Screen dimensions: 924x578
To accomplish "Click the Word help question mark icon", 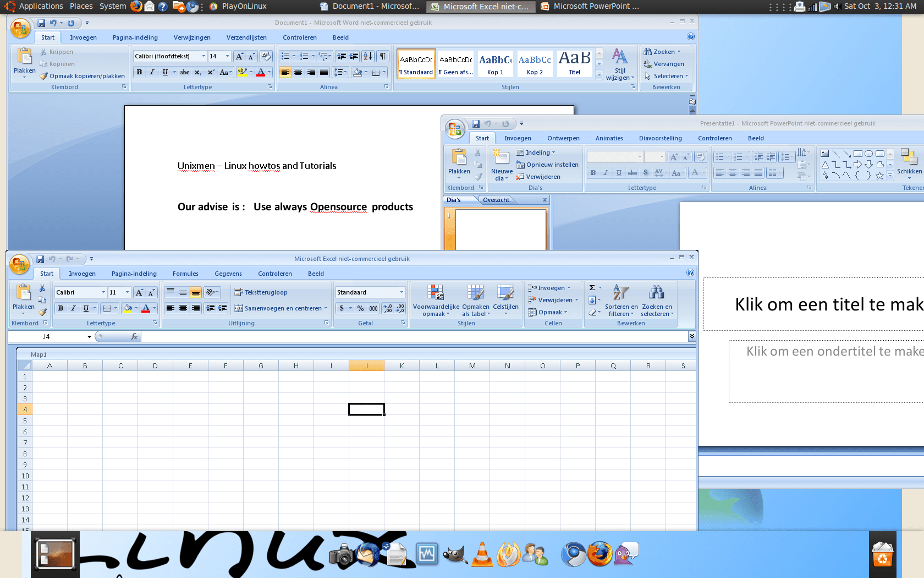I will click(x=691, y=37).
